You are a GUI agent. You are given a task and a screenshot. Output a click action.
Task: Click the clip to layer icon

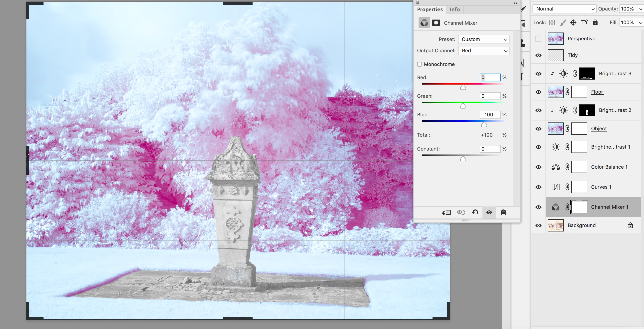click(x=446, y=212)
